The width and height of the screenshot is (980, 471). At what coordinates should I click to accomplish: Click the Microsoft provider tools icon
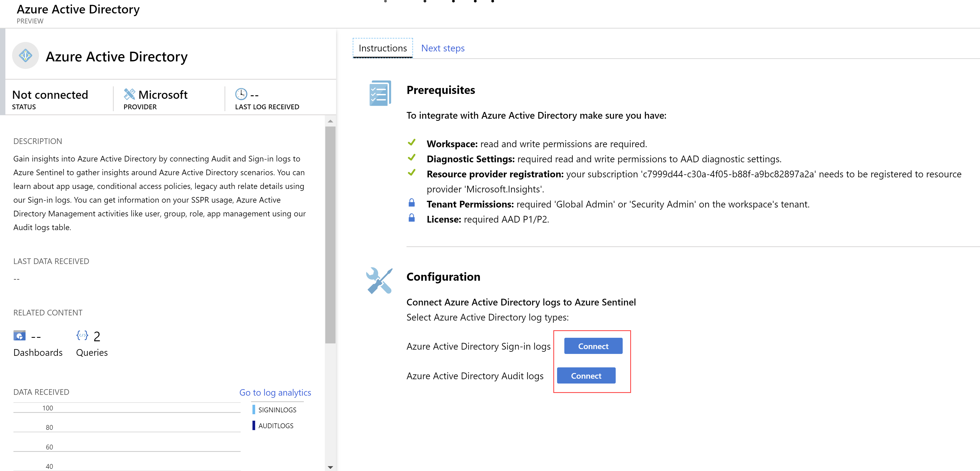(x=129, y=94)
